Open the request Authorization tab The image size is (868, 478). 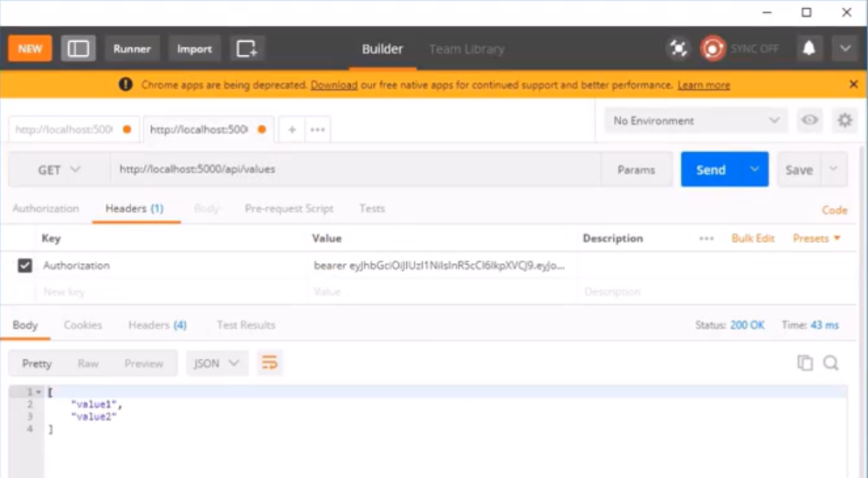(x=46, y=208)
